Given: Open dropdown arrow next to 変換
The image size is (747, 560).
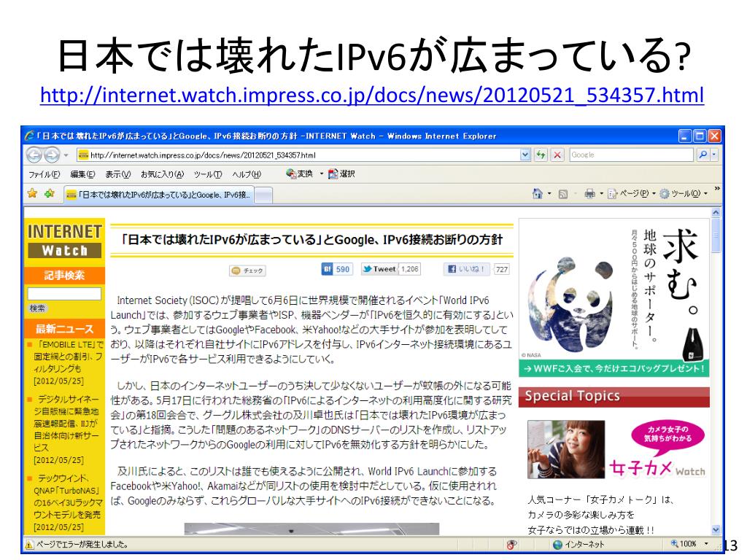Looking at the screenshot, I should 322,174.
